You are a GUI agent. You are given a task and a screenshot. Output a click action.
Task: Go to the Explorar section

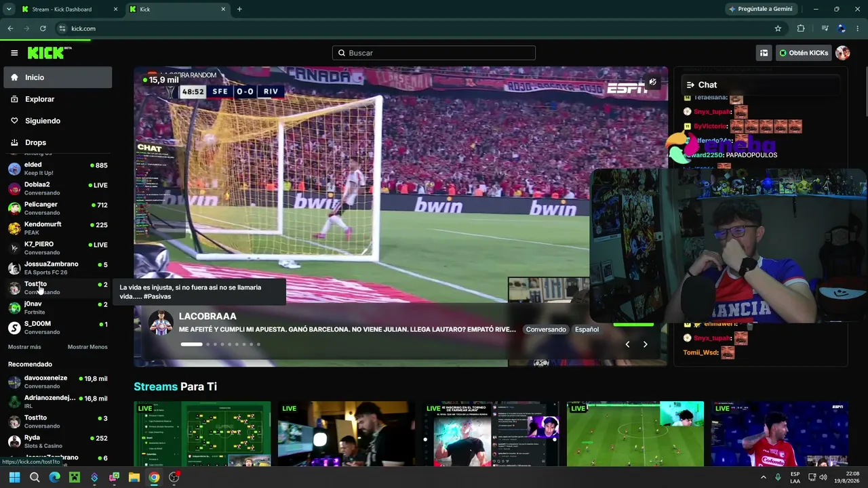point(58,99)
